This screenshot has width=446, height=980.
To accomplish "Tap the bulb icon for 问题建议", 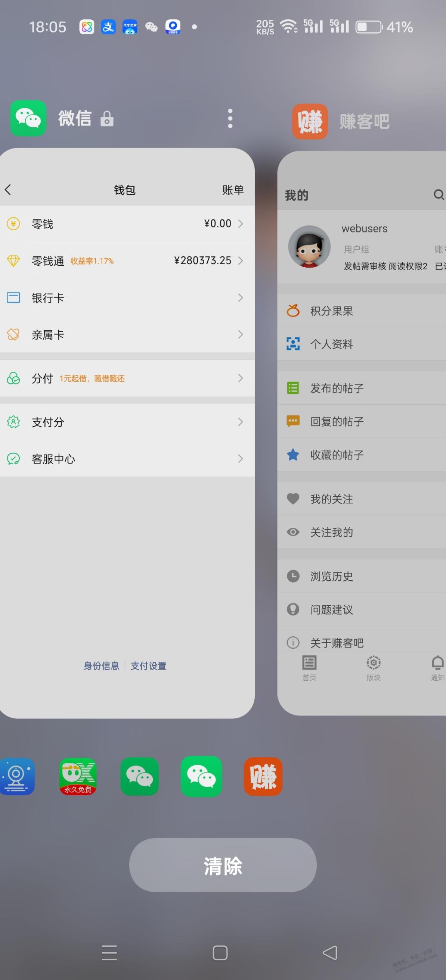I will pyautogui.click(x=293, y=609).
